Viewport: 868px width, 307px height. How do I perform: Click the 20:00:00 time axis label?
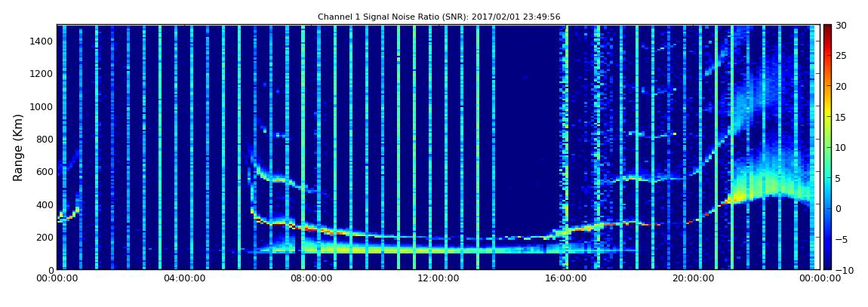tap(691, 278)
